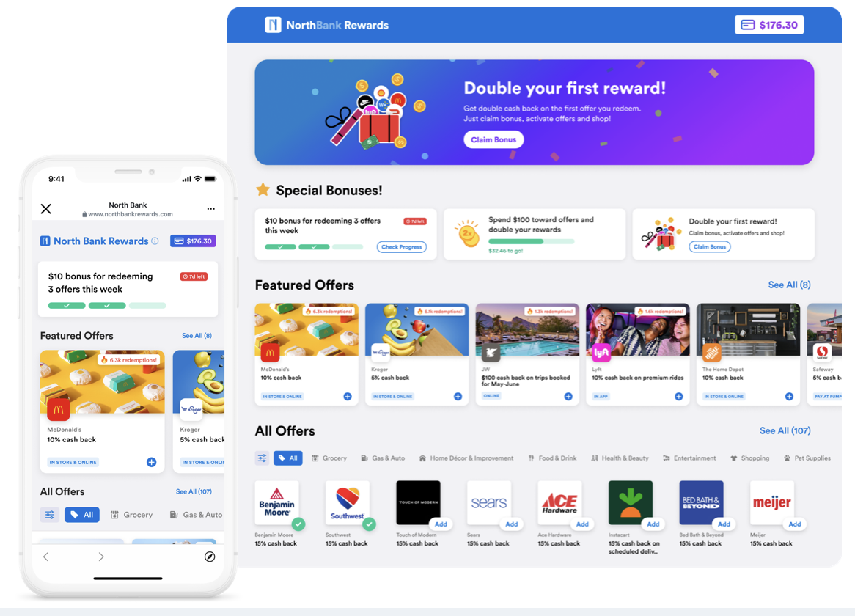Click the Home Depot logo badge
The image size is (855, 616).
[711, 353]
